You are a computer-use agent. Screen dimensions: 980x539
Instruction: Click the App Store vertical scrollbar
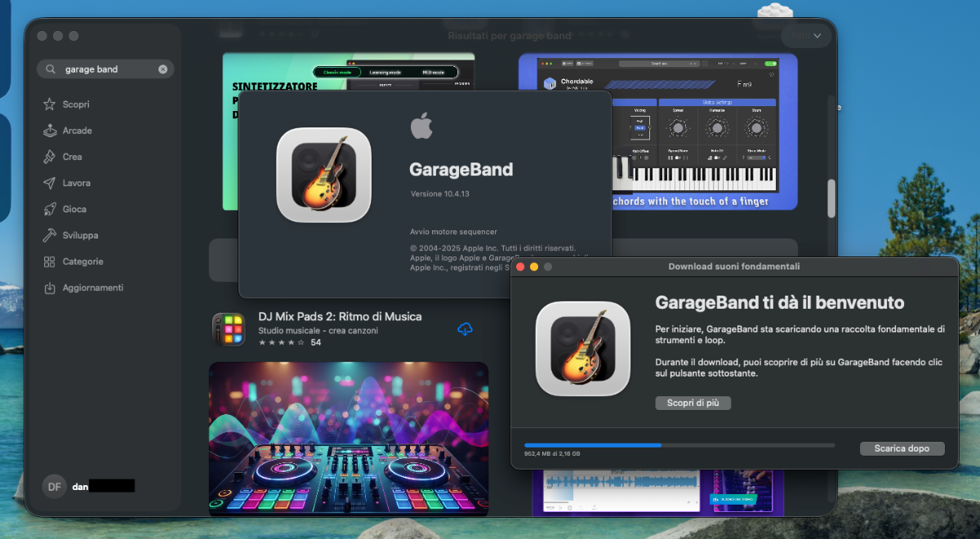pyautogui.click(x=831, y=198)
